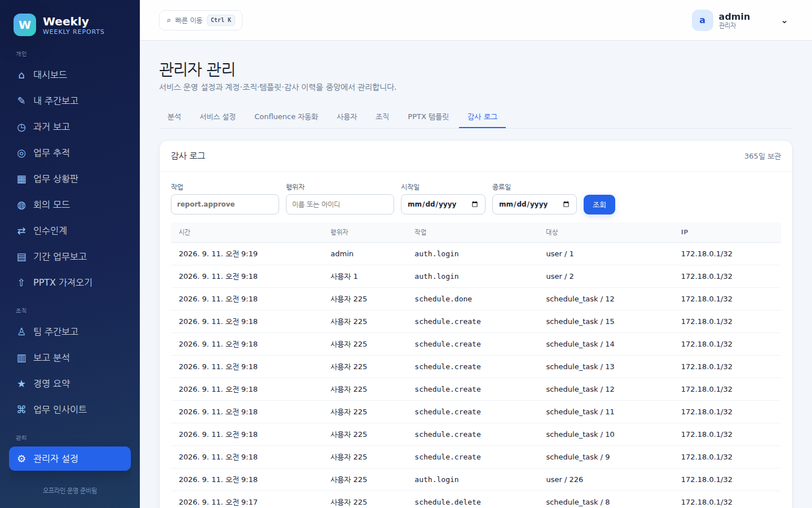Click the 업무 인사이트 command icon
The width and height of the screenshot is (812, 508).
pyautogui.click(x=21, y=410)
